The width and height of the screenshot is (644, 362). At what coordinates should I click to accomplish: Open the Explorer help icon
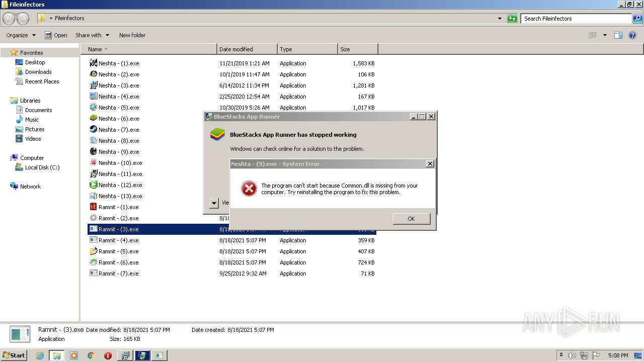pyautogui.click(x=633, y=35)
